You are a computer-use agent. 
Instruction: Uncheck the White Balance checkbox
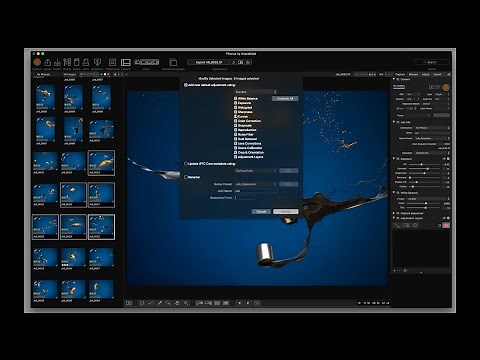point(235,99)
